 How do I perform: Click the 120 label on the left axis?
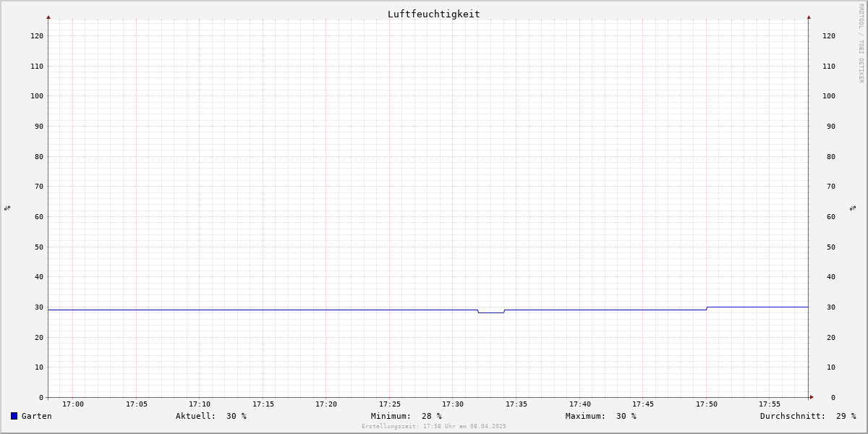click(x=37, y=35)
